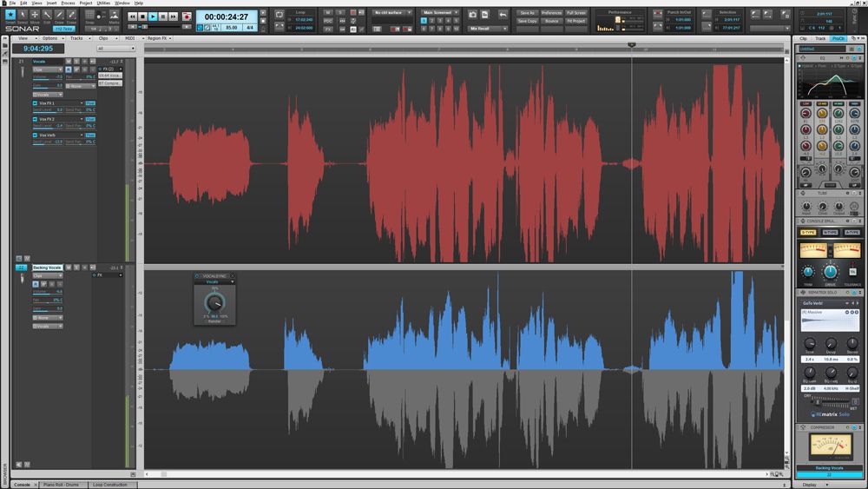The width and height of the screenshot is (868, 489).
Task: Open the File menu
Action: pos(11,3)
